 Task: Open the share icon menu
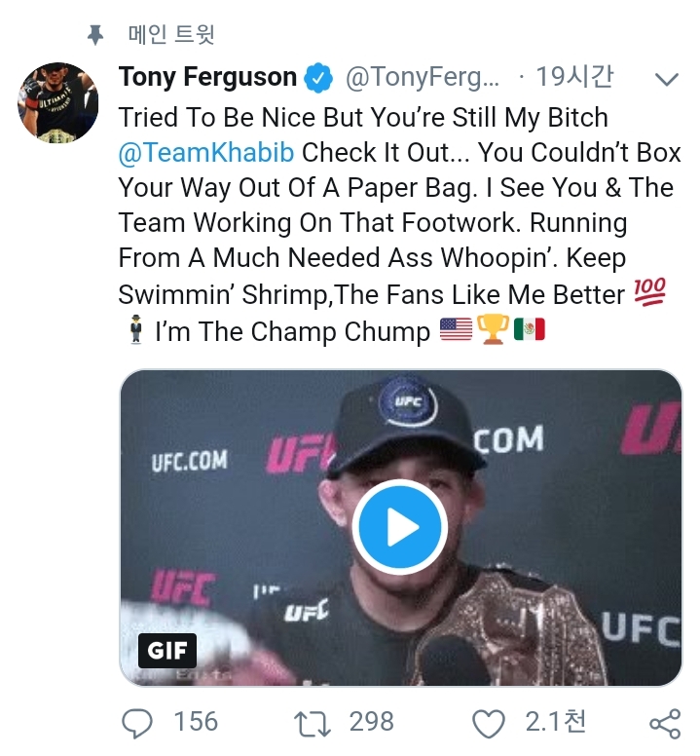click(x=664, y=723)
